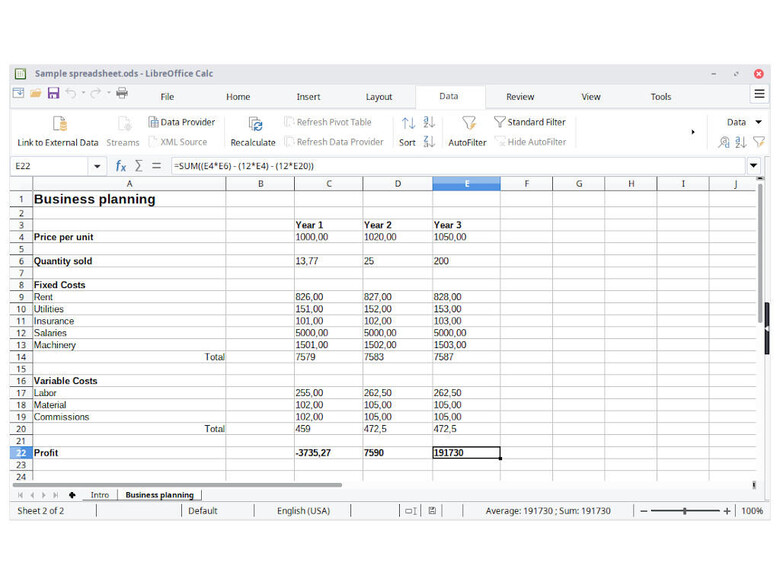Open the Redo history dropdown arrow

[108, 93]
